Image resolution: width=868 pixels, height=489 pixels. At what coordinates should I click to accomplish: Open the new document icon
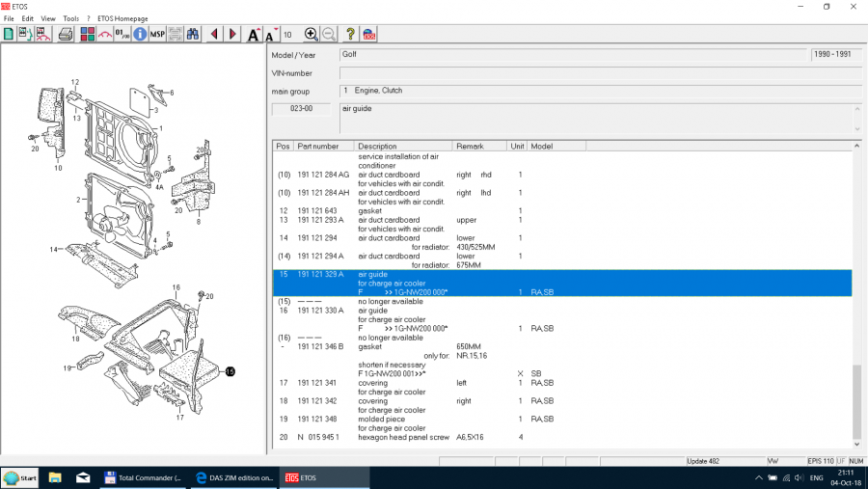[x=9, y=35]
